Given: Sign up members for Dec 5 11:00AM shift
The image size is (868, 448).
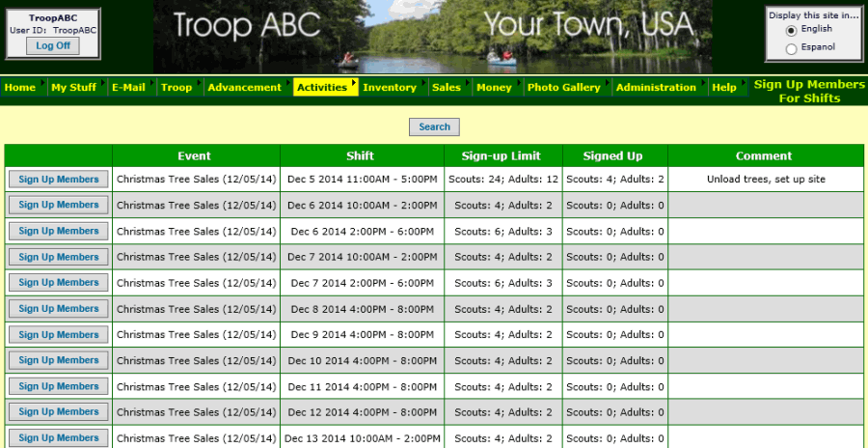Looking at the screenshot, I should (59, 179).
